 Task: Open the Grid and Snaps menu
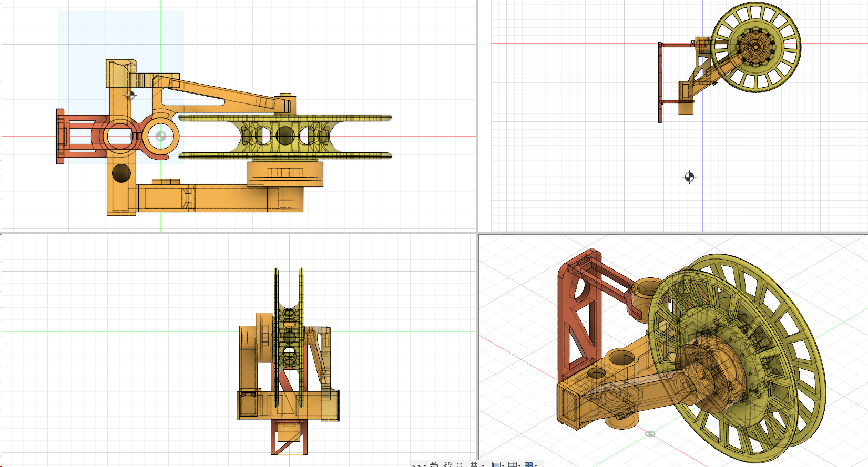pyautogui.click(x=514, y=465)
